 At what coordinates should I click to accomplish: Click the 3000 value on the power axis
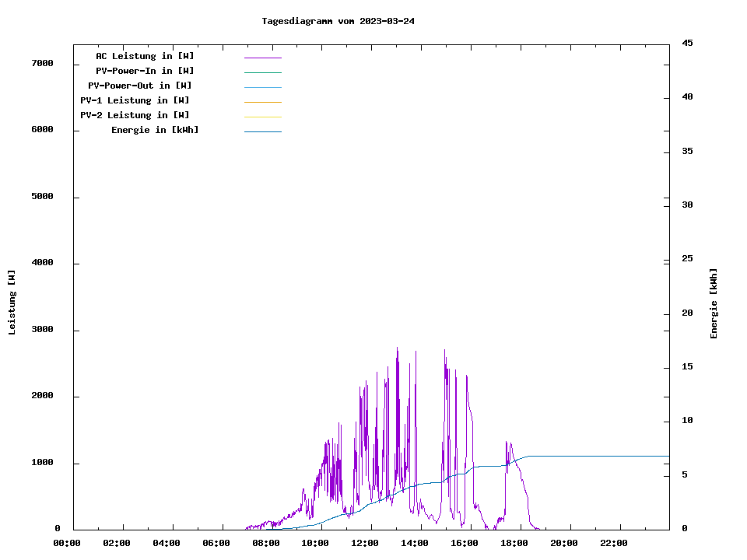(x=43, y=330)
